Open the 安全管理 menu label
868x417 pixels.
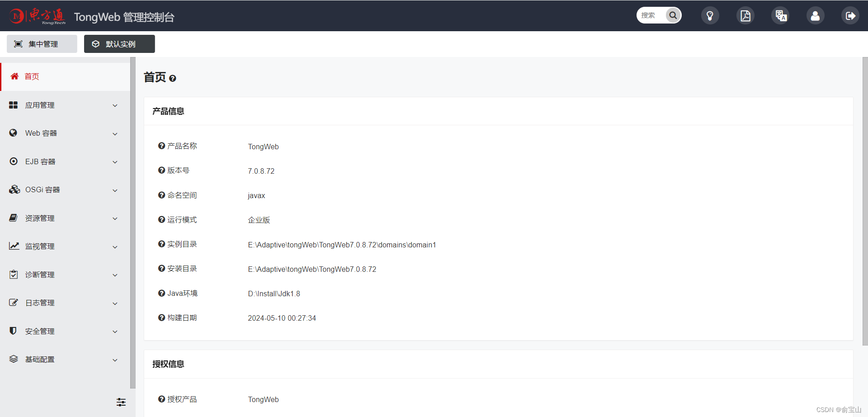point(40,331)
